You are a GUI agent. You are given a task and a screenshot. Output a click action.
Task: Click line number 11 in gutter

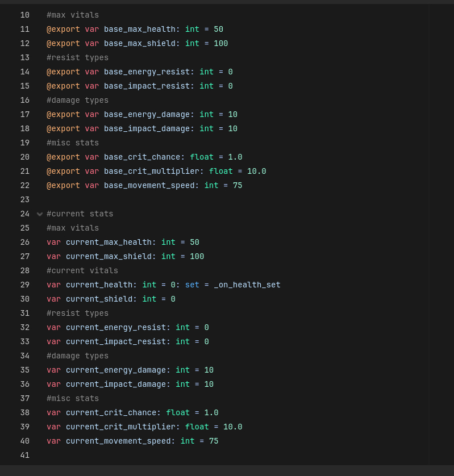pos(24,29)
